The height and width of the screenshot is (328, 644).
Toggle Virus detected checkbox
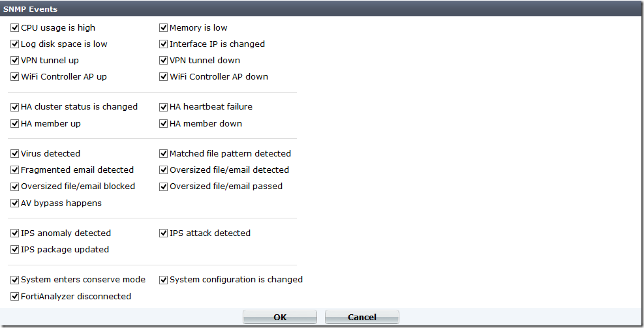pos(15,154)
